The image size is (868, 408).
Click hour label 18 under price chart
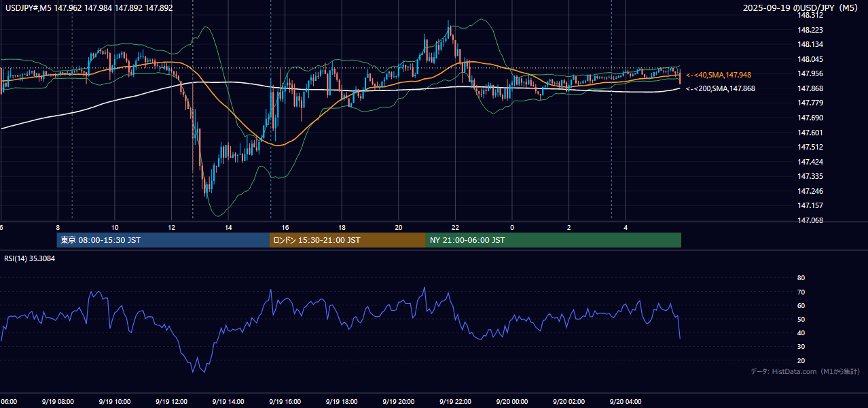point(342,227)
